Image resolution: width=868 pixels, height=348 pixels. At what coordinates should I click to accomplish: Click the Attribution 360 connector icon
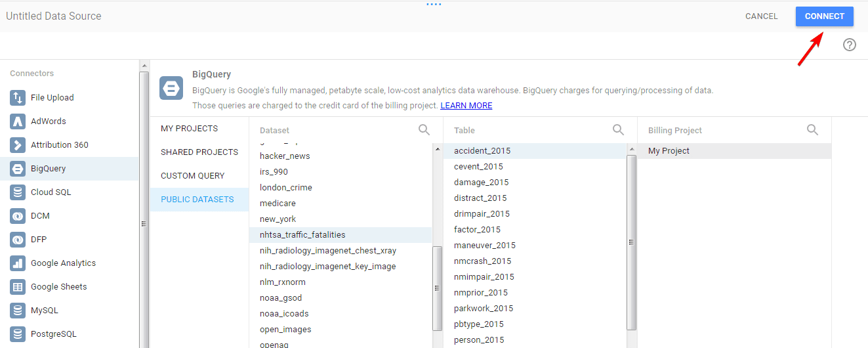18,145
